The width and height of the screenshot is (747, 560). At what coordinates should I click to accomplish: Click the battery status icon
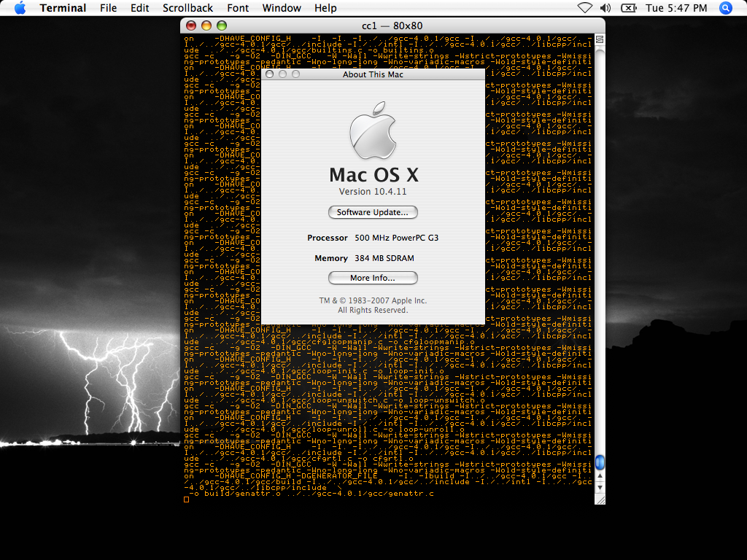click(x=629, y=8)
